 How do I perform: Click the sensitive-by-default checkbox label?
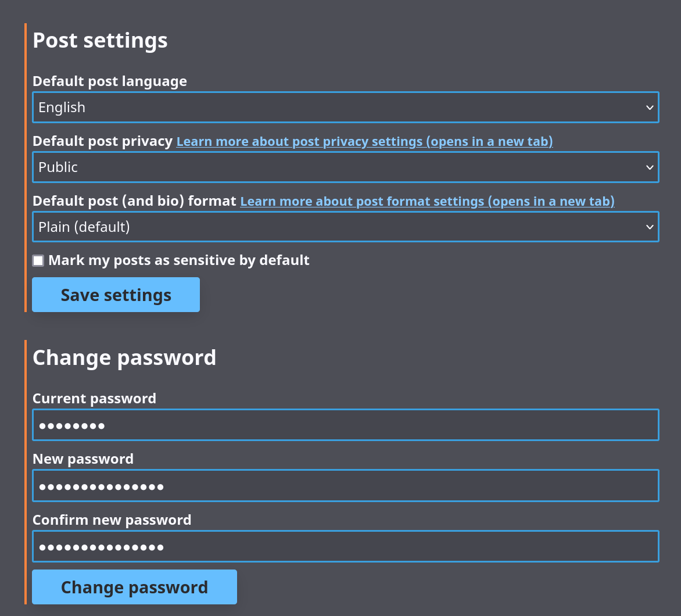179,260
